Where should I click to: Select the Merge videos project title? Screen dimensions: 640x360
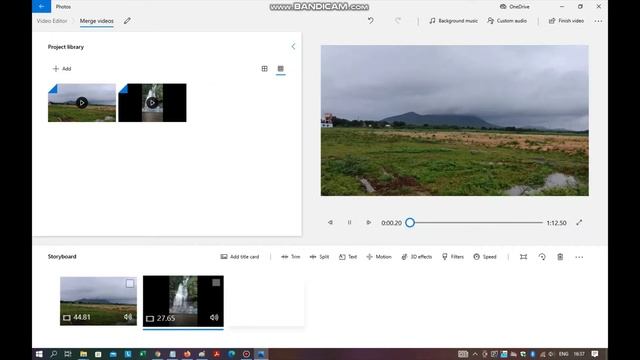coord(97,21)
